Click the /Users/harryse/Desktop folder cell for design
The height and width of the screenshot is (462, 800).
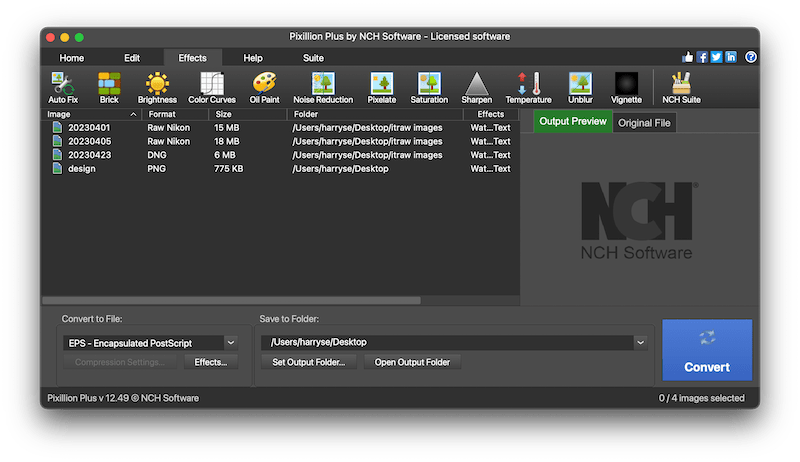pyautogui.click(x=340, y=169)
